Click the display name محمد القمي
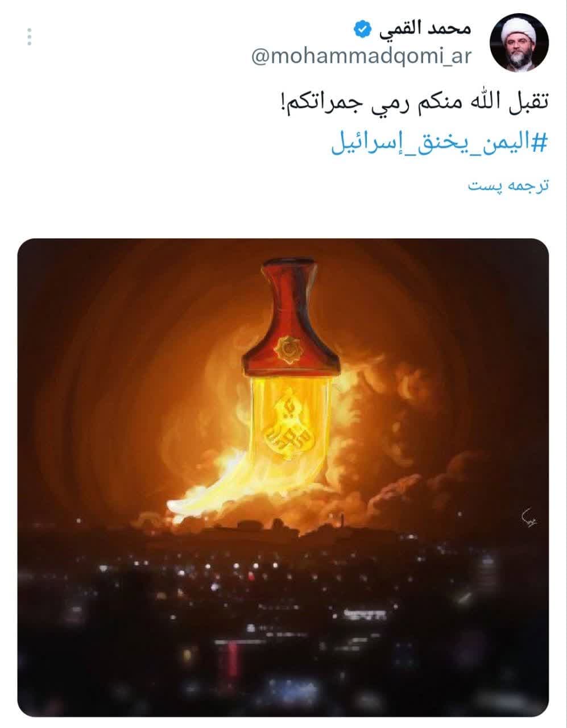Screen dimensions: 567x728 click(x=423, y=28)
